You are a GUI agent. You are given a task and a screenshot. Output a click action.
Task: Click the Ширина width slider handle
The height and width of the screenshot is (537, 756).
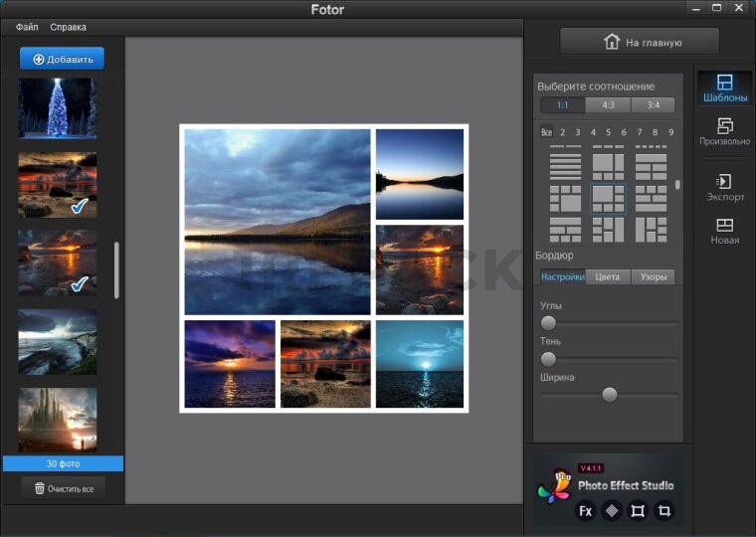click(x=610, y=395)
